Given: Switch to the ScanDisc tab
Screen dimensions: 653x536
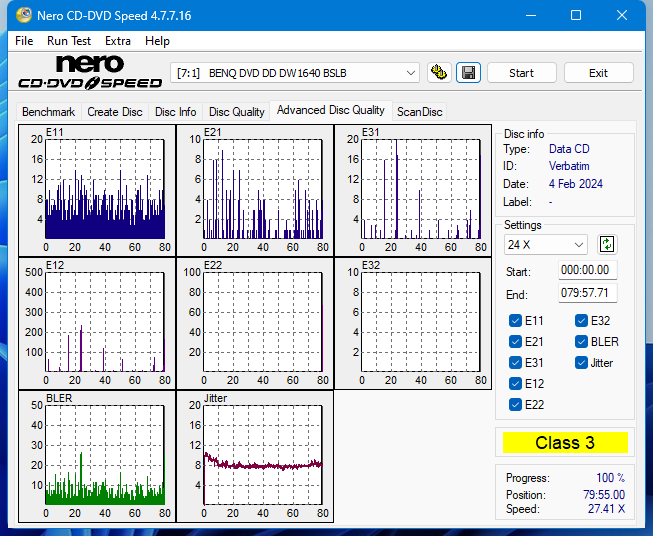Looking at the screenshot, I should [419, 112].
